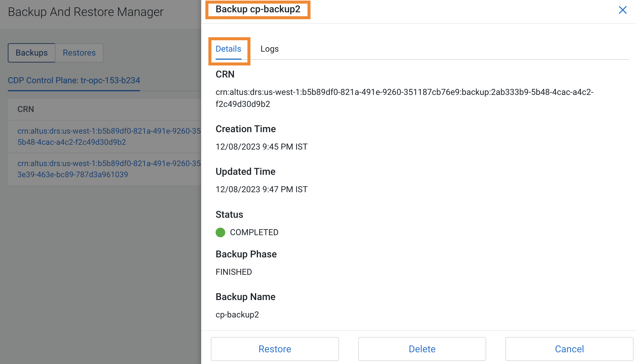Close the Backup cp-backup2 panel

(622, 10)
